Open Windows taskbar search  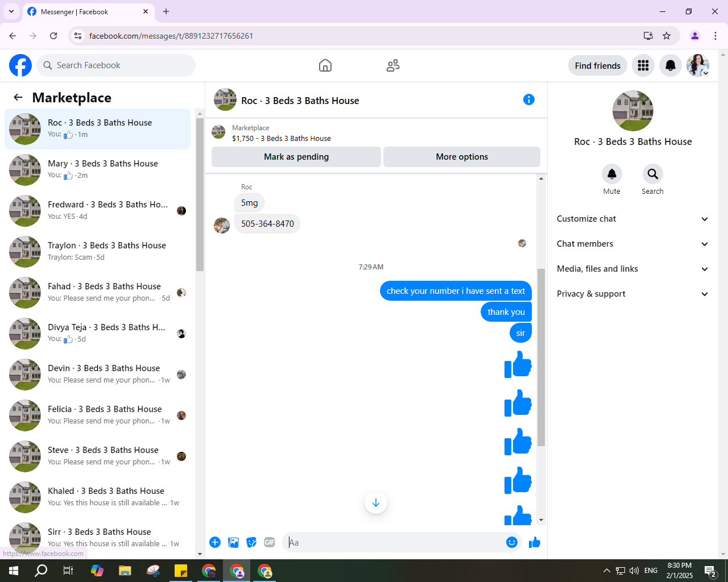[41, 571]
